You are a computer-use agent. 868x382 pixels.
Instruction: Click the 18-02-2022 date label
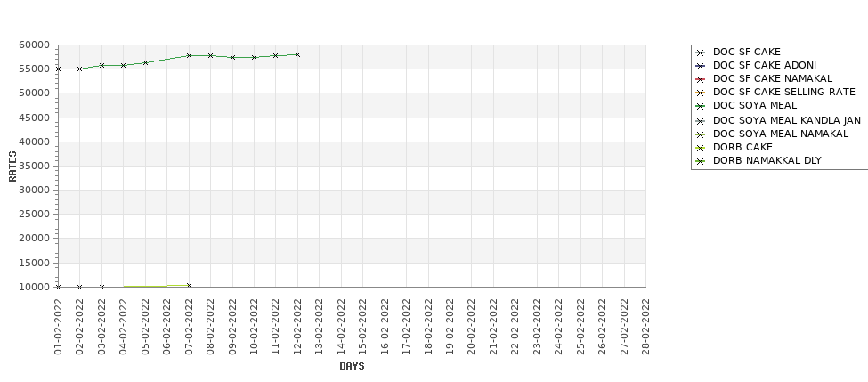[428, 327]
